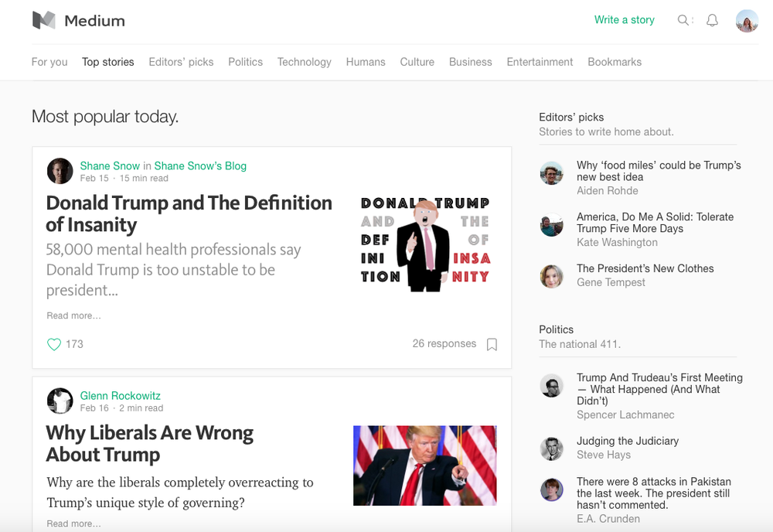This screenshot has height=532, width=773.
Task: Open the Bookmarks tab
Action: [615, 62]
